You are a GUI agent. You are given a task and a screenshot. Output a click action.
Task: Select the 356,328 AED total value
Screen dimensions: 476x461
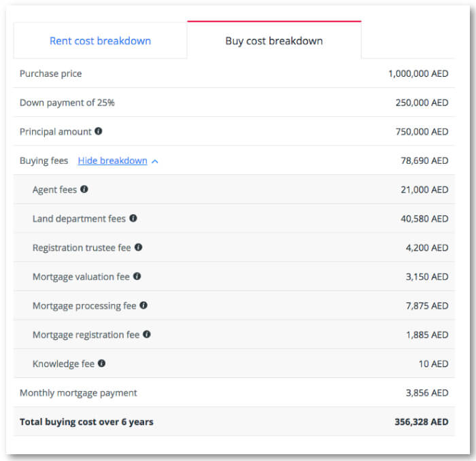422,422
